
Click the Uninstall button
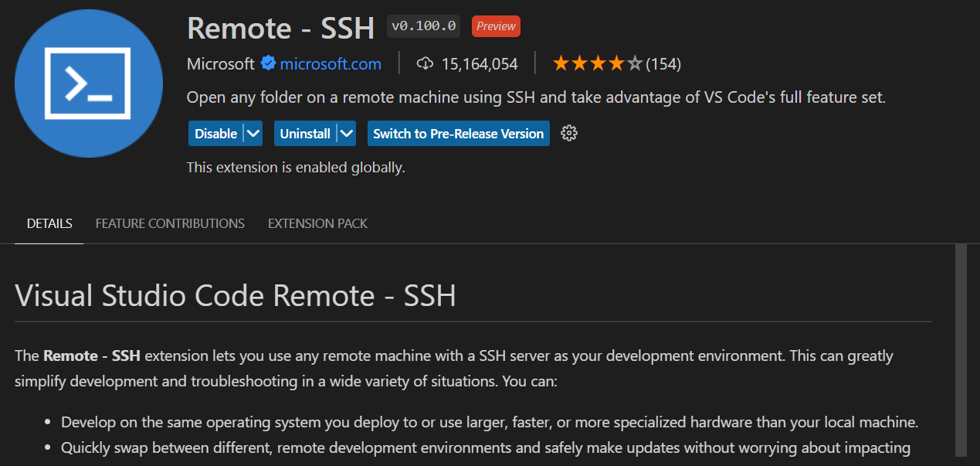pyautogui.click(x=305, y=133)
